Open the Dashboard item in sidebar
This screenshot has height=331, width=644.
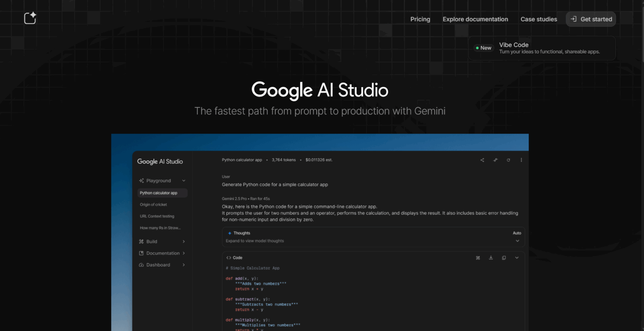pos(158,265)
